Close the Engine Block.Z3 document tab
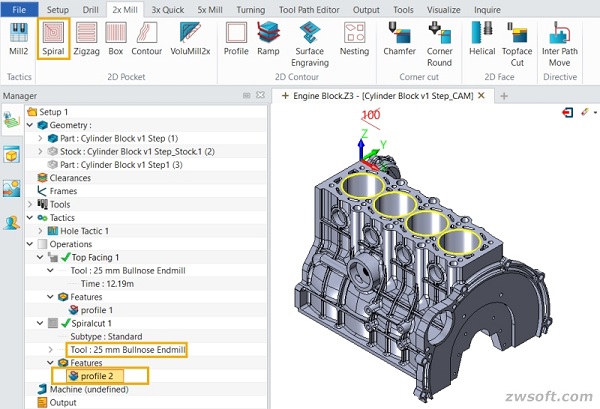 [481, 95]
